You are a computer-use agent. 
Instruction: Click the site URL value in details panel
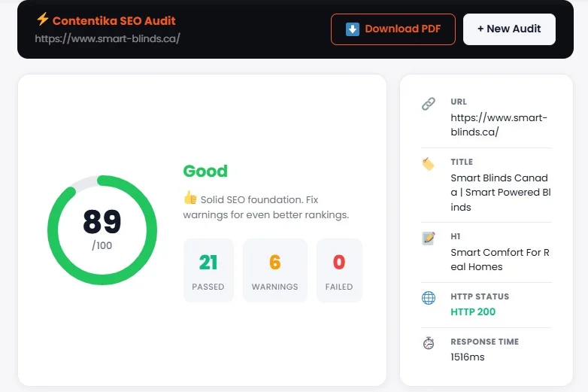click(x=499, y=125)
